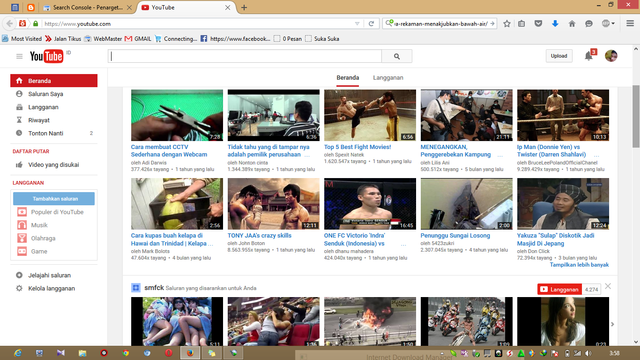Click the browser address bar
Viewport: 640px width, 360px height.
pyautogui.click(x=196, y=24)
